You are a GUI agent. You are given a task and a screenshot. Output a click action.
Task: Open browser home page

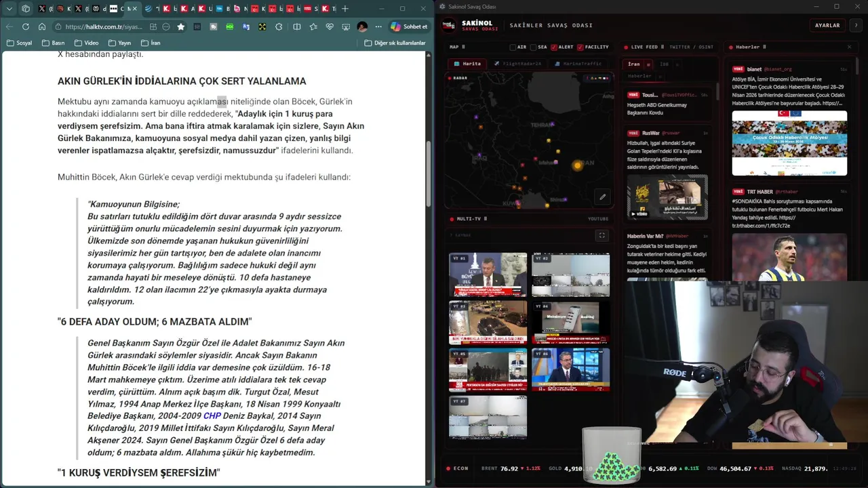(42, 26)
